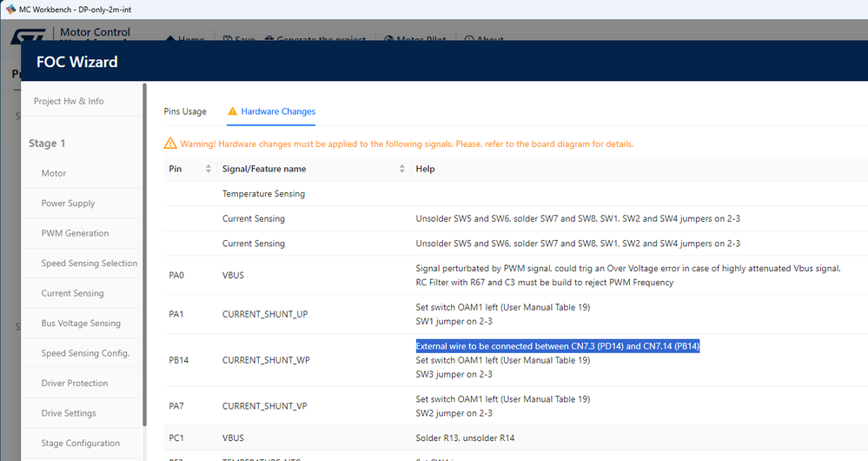Click the sidebar vertical scrollbar

(144, 255)
